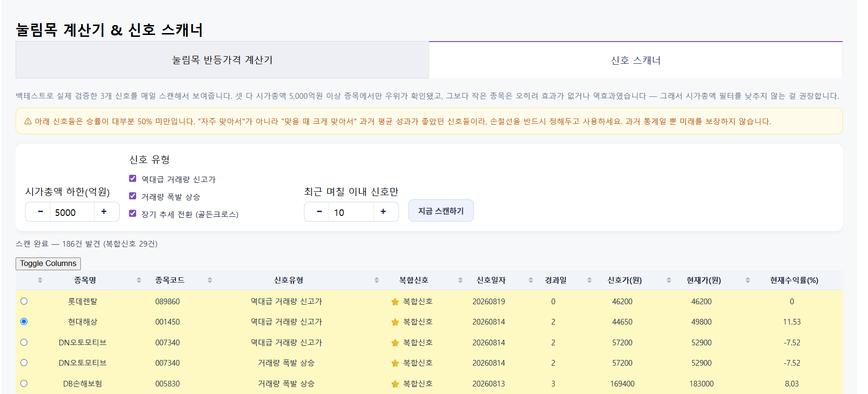
Task: Click the star icon in 현대해상 row
Action: (x=395, y=322)
